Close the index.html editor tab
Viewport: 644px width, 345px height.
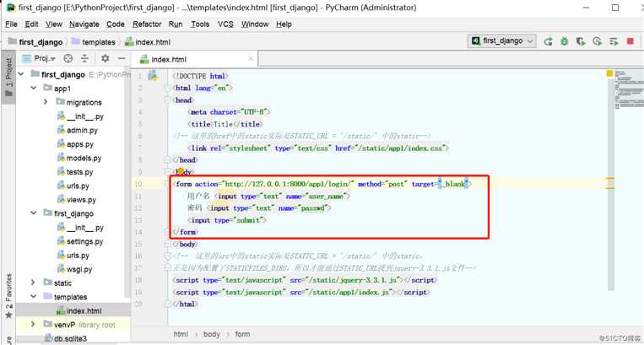(x=251, y=59)
